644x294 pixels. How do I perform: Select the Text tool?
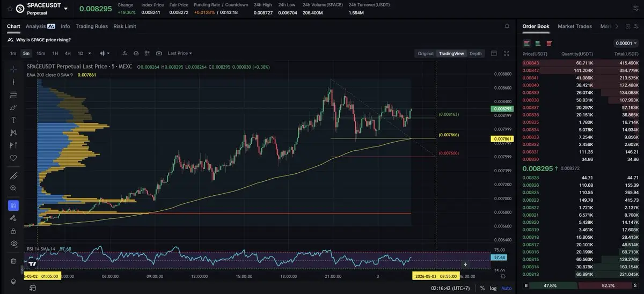(x=13, y=120)
